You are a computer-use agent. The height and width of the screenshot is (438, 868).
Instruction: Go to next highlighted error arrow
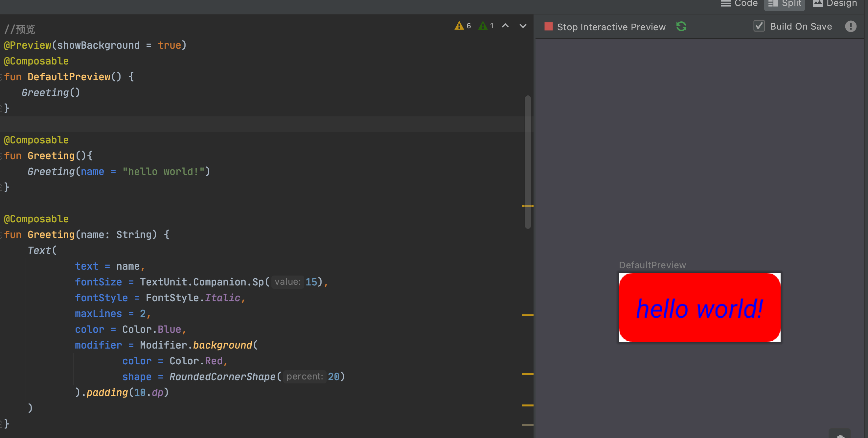(x=523, y=26)
